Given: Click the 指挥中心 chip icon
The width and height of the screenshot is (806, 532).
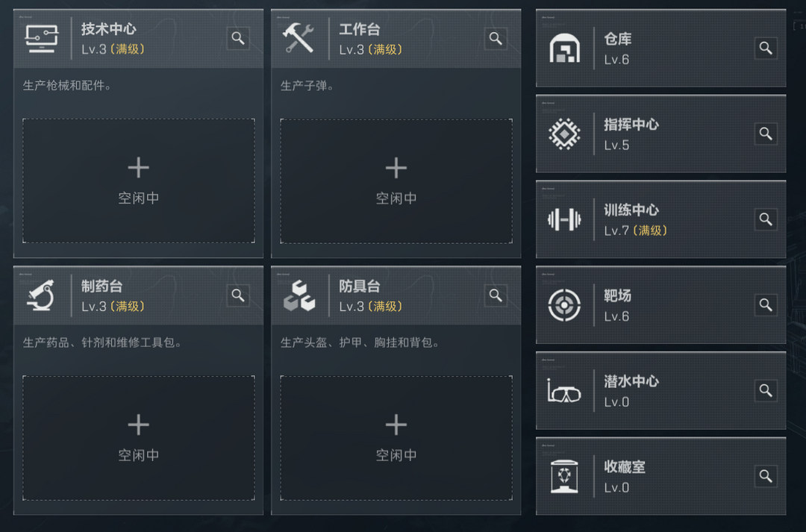Looking at the screenshot, I should (564, 134).
